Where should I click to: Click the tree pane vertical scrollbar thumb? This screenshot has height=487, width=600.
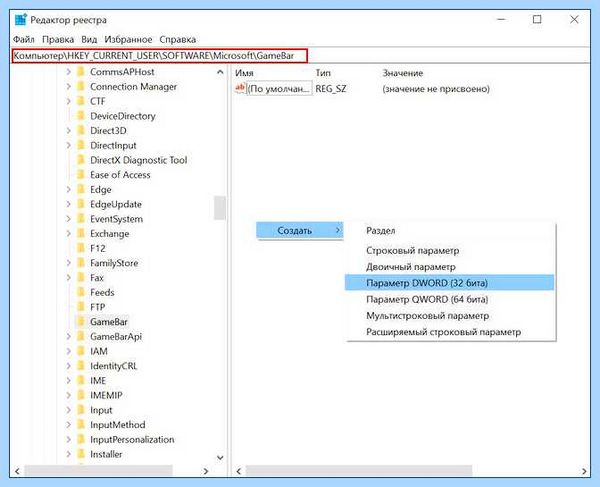[220, 208]
